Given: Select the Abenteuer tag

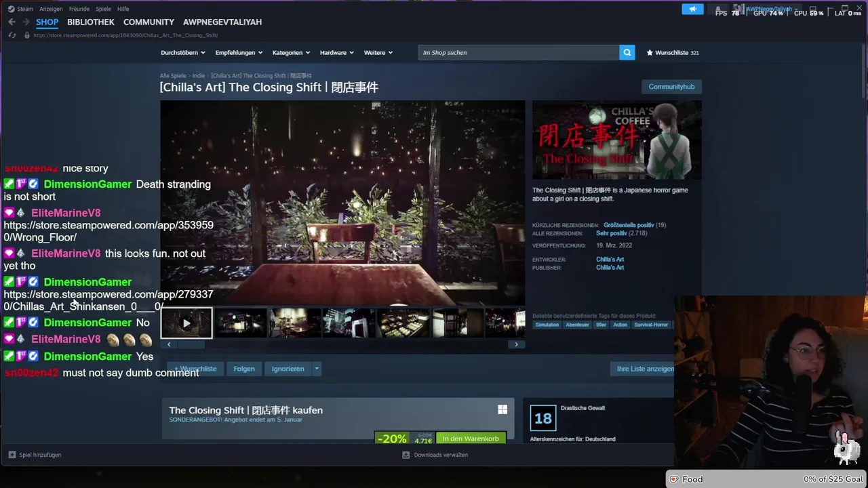Looking at the screenshot, I should (577, 325).
